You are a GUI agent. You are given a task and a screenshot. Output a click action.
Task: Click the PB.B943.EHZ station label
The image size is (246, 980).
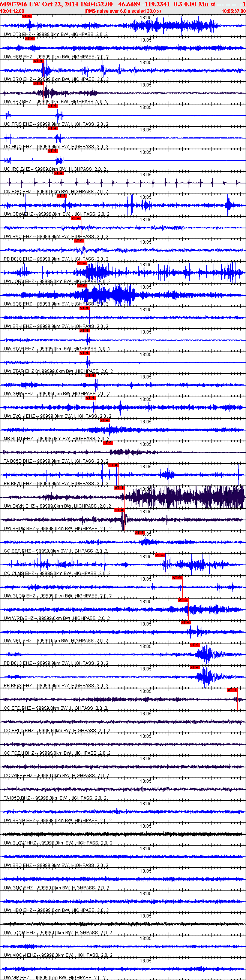tap(56, 685)
